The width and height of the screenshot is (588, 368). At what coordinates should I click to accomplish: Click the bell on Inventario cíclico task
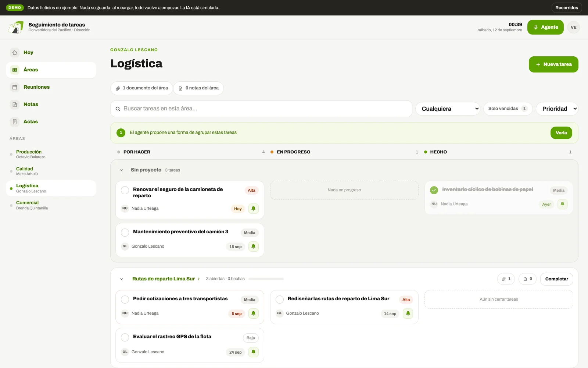(x=562, y=204)
